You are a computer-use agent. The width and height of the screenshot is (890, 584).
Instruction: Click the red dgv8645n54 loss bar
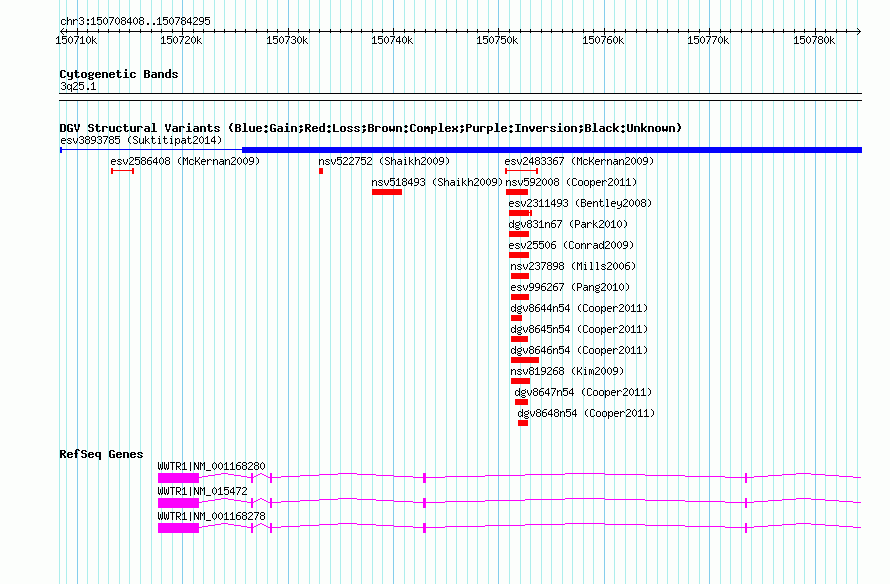(x=519, y=339)
